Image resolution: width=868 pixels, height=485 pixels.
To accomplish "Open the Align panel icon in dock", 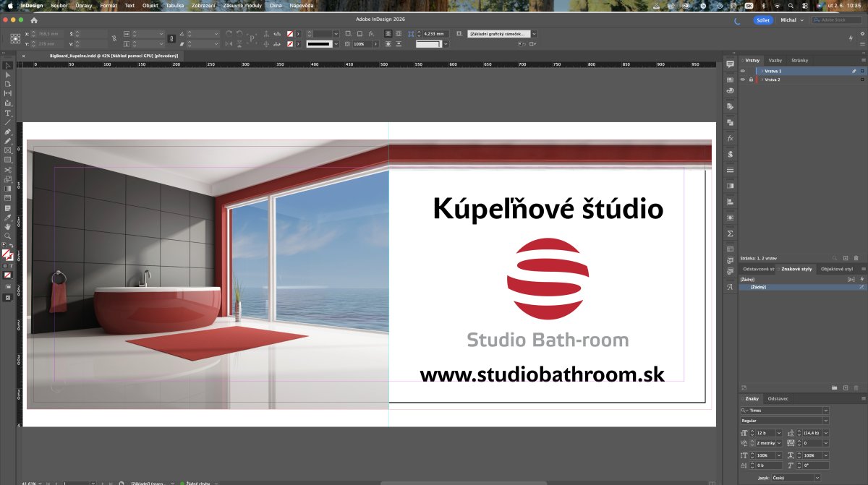I will (731, 202).
